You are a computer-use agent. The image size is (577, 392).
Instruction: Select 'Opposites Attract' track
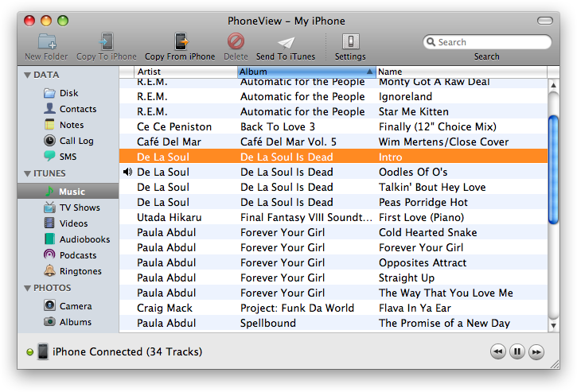(333, 262)
